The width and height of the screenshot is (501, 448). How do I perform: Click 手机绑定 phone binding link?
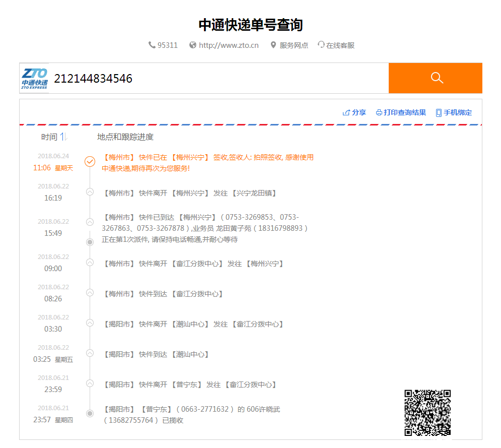458,112
